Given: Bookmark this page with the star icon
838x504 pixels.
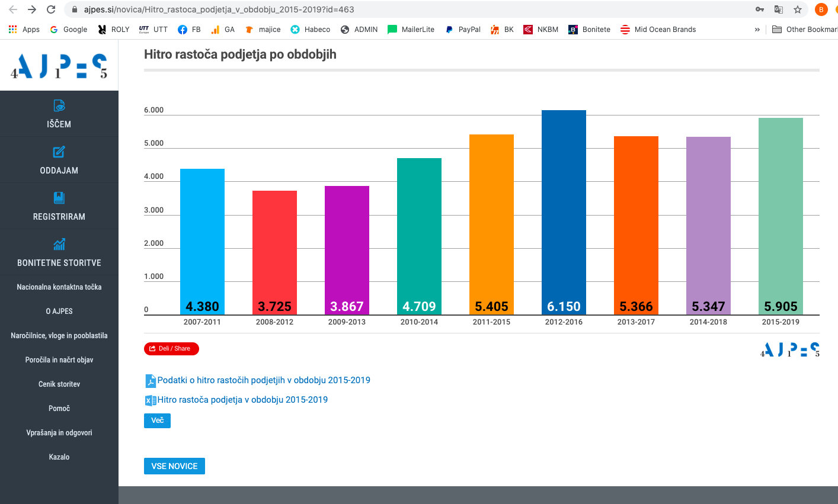Looking at the screenshot, I should coord(797,9).
